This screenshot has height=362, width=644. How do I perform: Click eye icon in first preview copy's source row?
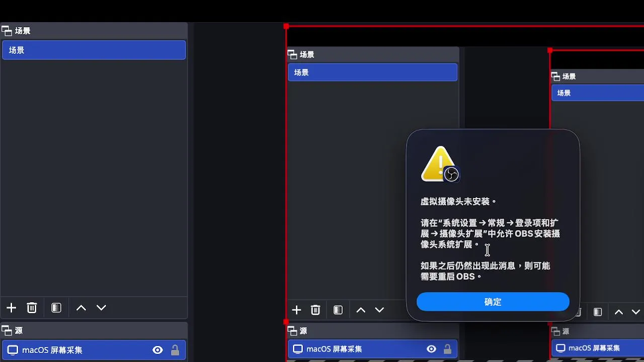pyautogui.click(x=431, y=349)
